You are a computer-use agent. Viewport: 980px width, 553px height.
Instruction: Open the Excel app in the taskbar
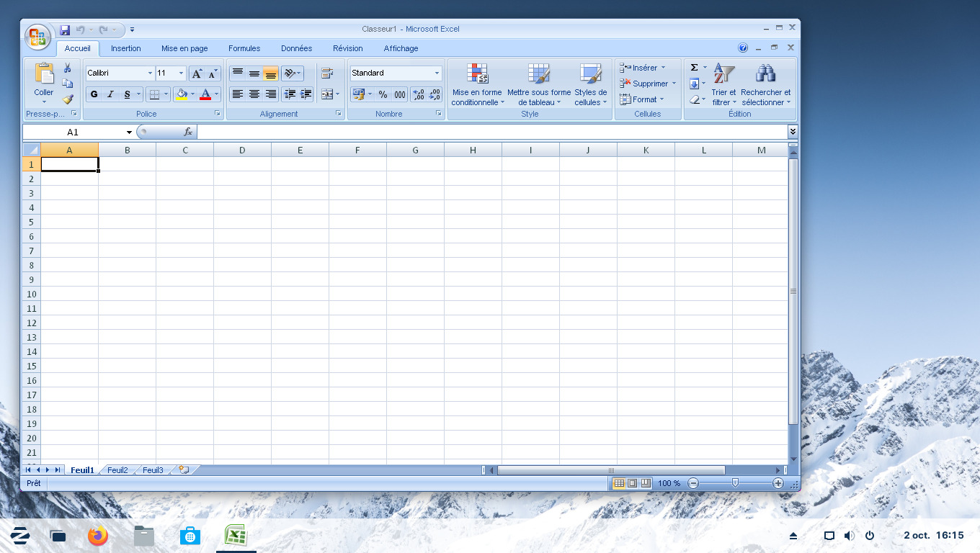236,535
